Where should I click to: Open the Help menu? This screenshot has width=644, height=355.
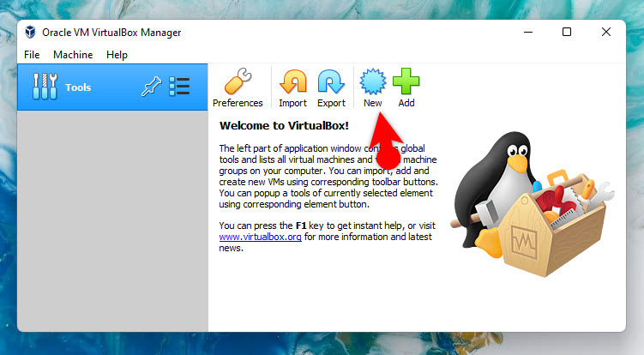point(117,55)
